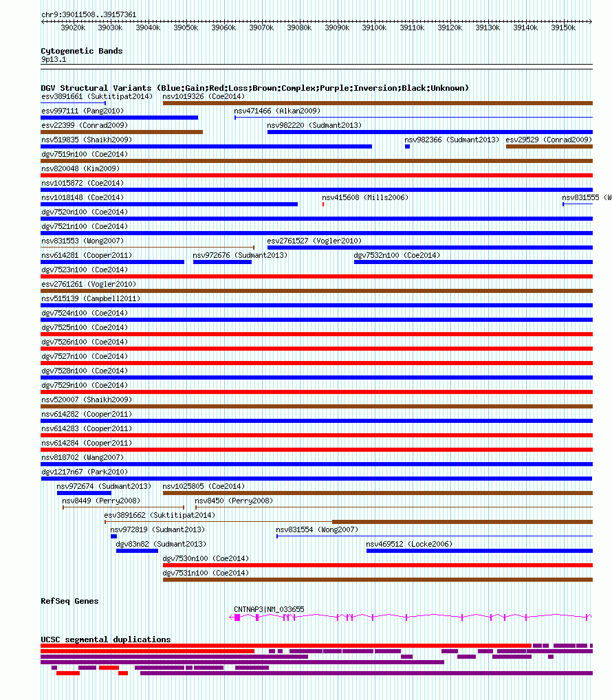This screenshot has height=700, width=612.
Task: Select nsv818702 (Wang2007) variant
Action: click(x=83, y=457)
